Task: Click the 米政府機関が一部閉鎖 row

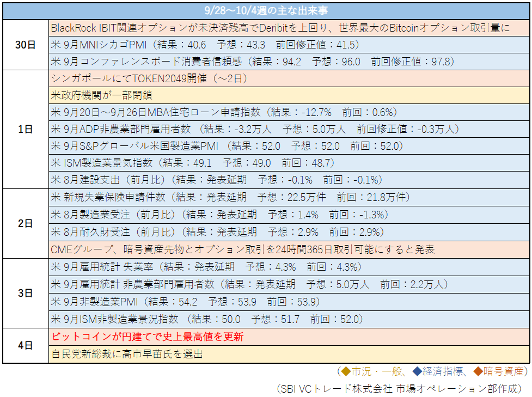Action: (x=289, y=95)
